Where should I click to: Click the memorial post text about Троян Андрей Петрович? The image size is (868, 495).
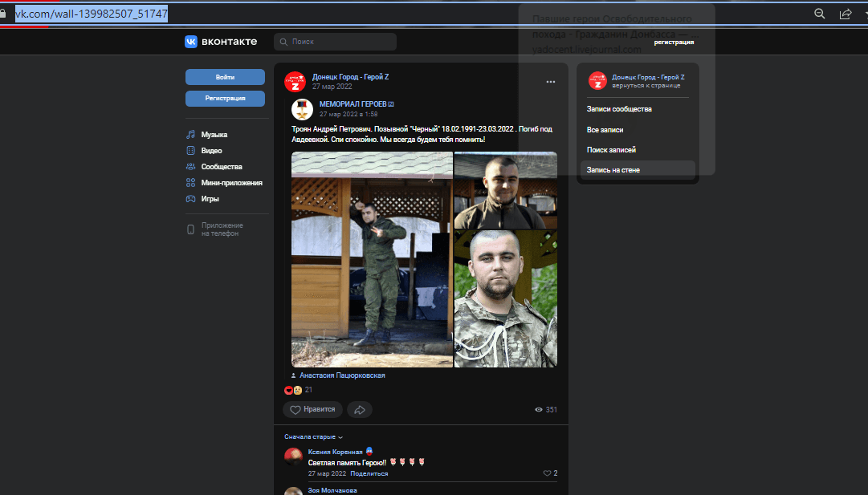pyautogui.click(x=422, y=135)
